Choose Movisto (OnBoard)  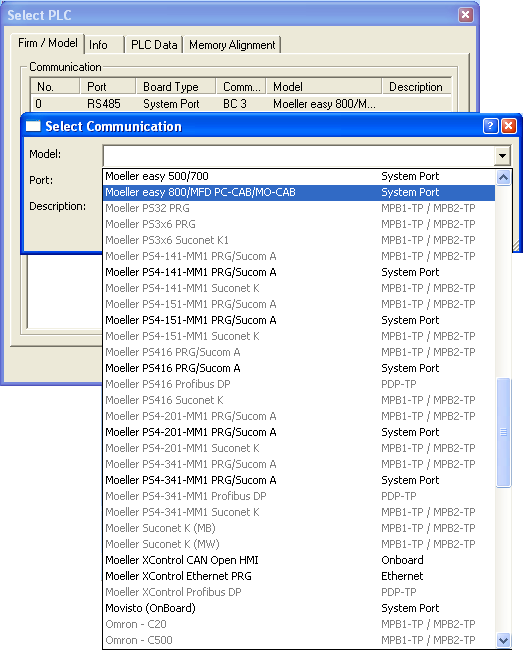click(x=299, y=608)
